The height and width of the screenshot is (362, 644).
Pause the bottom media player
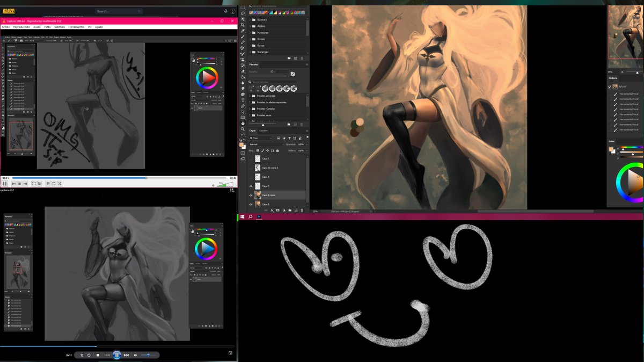click(116, 355)
